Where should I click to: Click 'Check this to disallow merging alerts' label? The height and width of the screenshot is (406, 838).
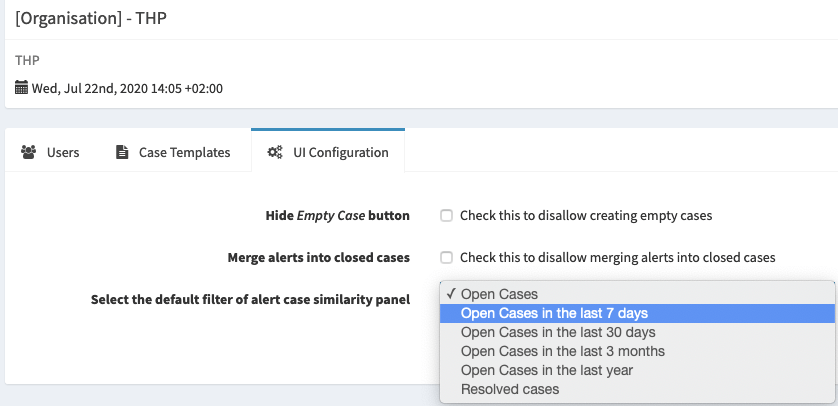[617, 257]
